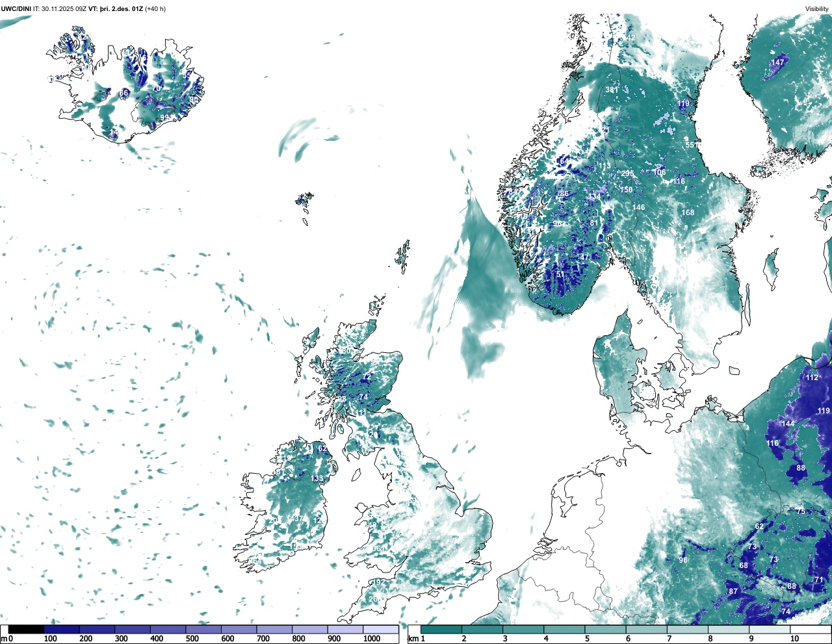Viewport: 832px width, 644px height.
Task: Click the initial time '30.11.2025 09Z'
Action: (x=64, y=9)
